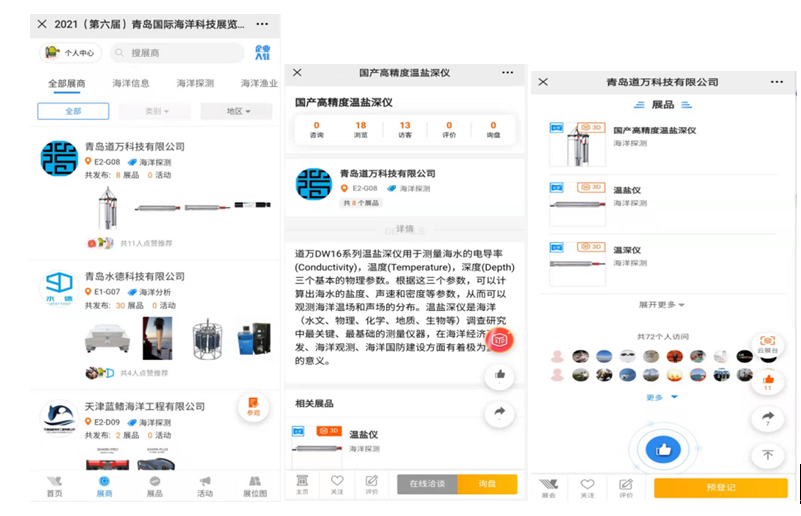Click the 搜展商 search field
This screenshot has width=801, height=516.
tap(177, 53)
